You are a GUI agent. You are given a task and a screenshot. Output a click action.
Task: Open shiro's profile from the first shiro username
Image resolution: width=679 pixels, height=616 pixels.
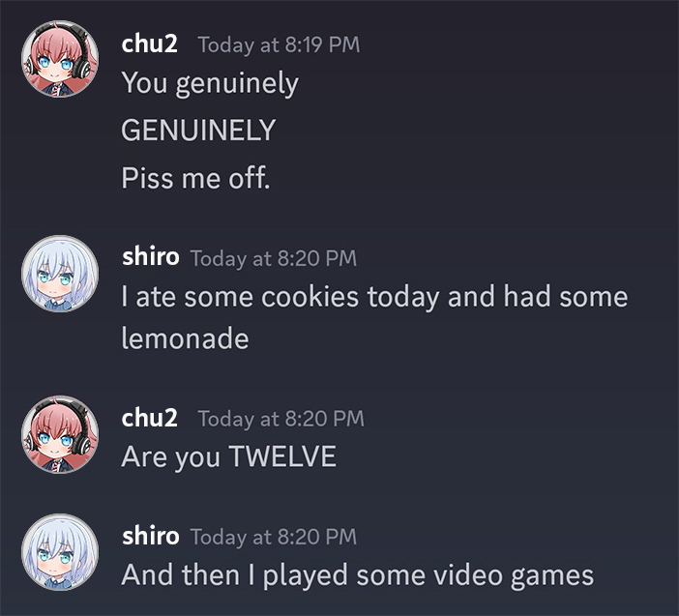coord(150,256)
